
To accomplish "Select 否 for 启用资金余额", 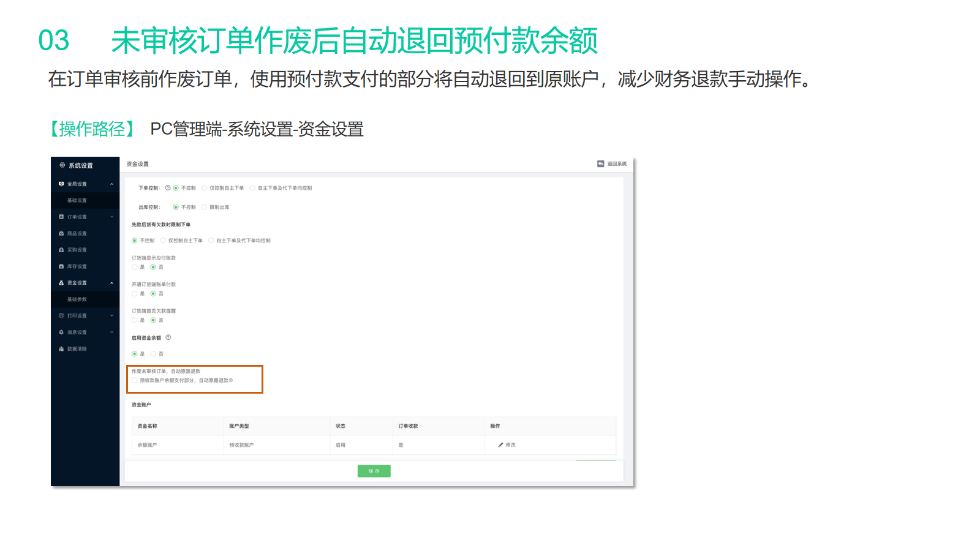I will pos(153,354).
